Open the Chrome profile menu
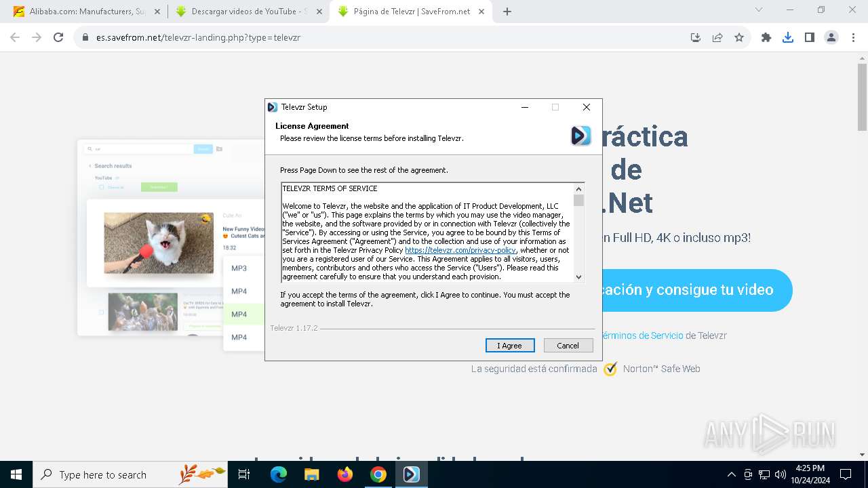This screenshot has height=488, width=868. (x=831, y=37)
